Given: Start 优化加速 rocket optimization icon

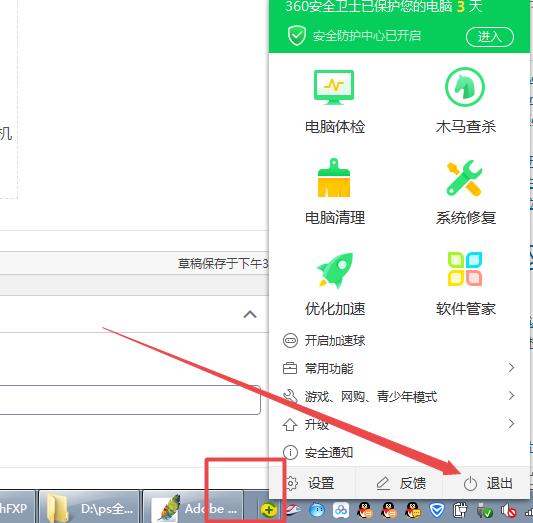Looking at the screenshot, I should point(335,270).
